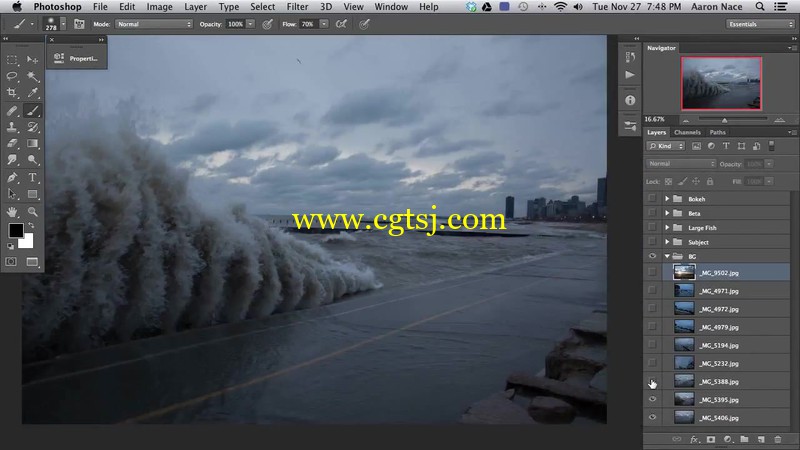Collapse the BG group

pyautogui.click(x=667, y=256)
